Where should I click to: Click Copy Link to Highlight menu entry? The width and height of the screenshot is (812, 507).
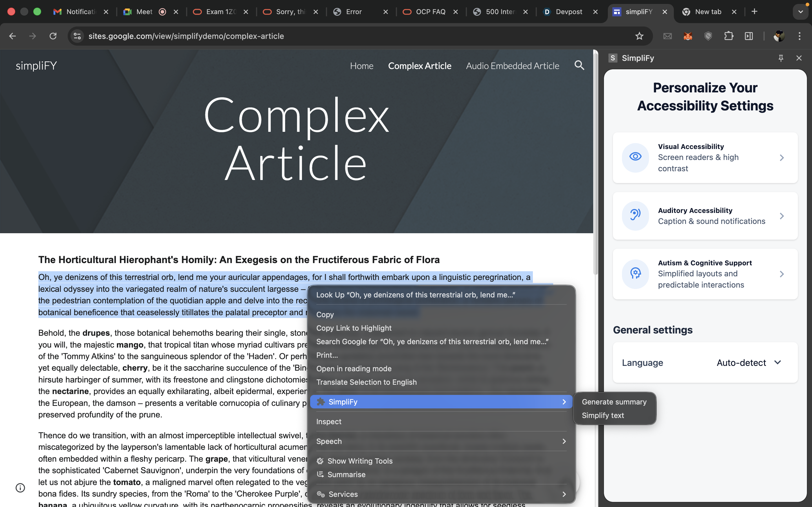coord(354,328)
